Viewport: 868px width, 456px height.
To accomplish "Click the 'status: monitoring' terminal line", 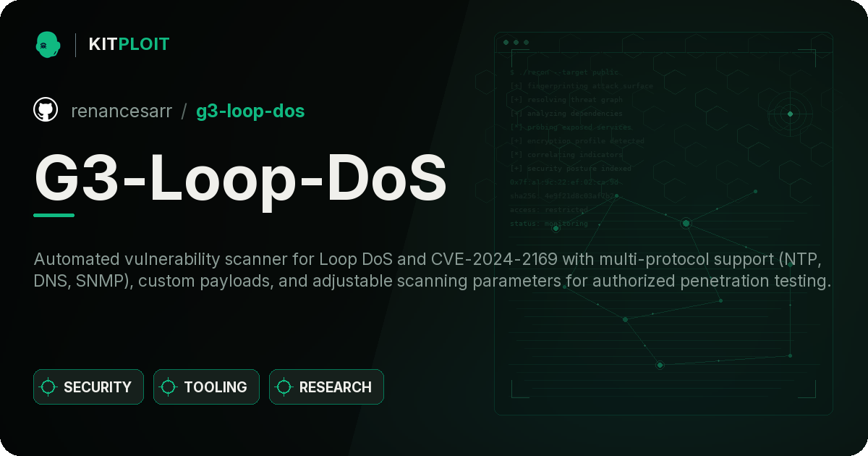I will pyautogui.click(x=549, y=223).
